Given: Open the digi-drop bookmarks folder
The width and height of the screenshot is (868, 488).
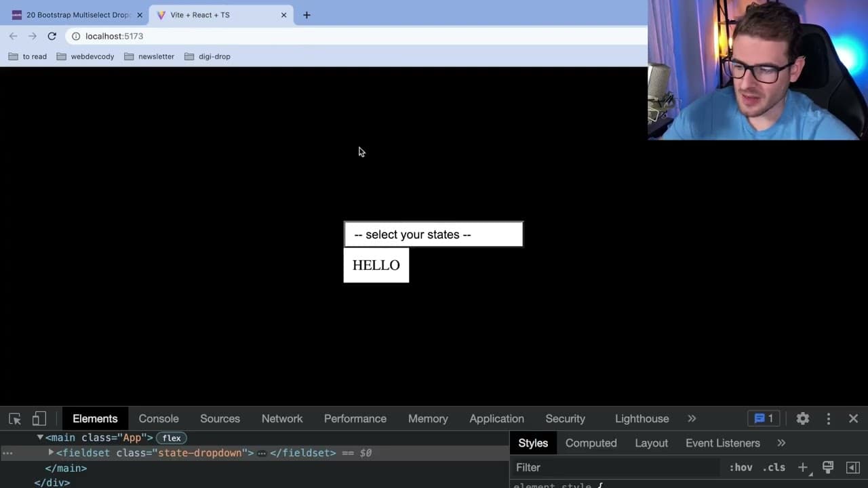Looking at the screenshot, I should point(208,56).
